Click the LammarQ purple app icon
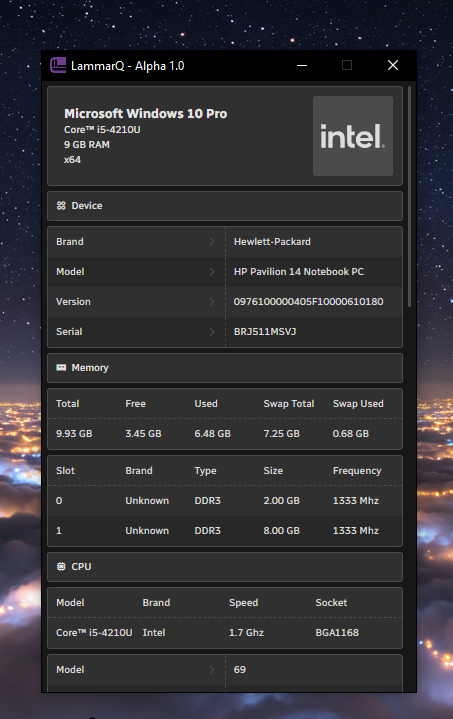Viewport: 453px width, 719px height. 58,65
